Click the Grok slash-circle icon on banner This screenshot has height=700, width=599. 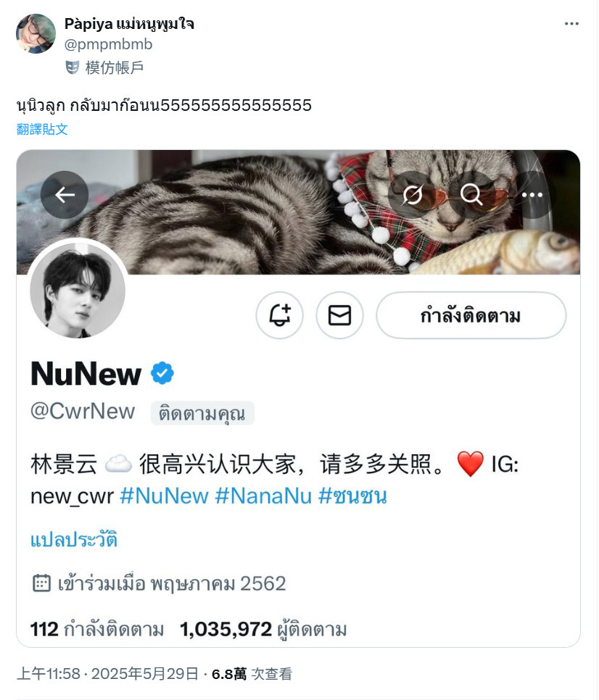(x=412, y=195)
